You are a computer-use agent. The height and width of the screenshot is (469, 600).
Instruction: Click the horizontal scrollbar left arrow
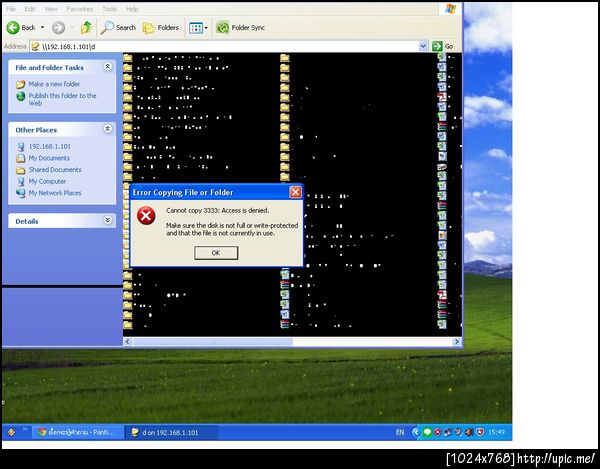coord(128,342)
